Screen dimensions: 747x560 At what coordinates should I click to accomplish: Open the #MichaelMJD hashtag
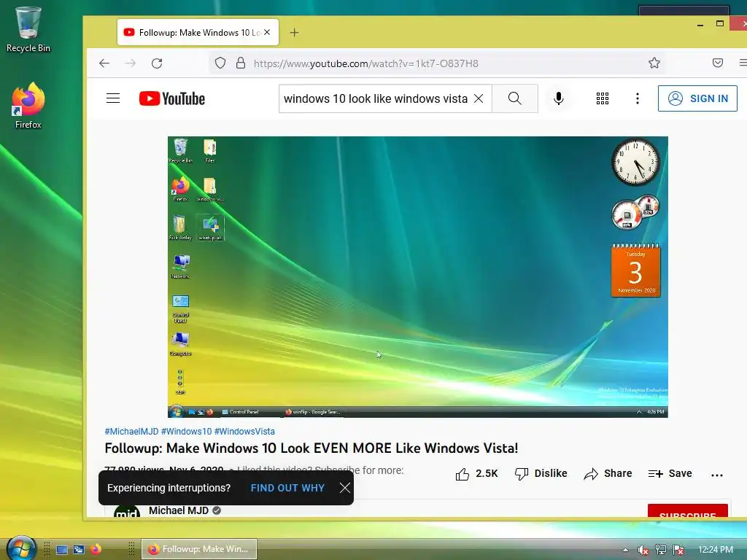pyautogui.click(x=131, y=432)
